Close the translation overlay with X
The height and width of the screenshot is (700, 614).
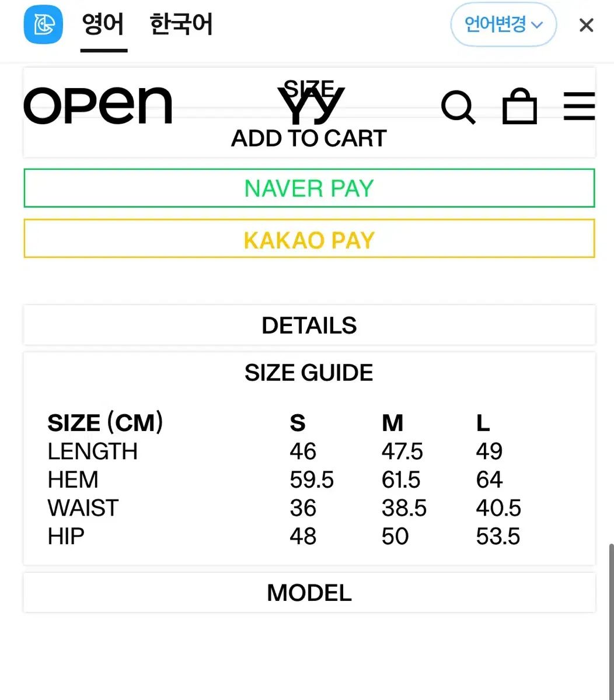coord(586,25)
